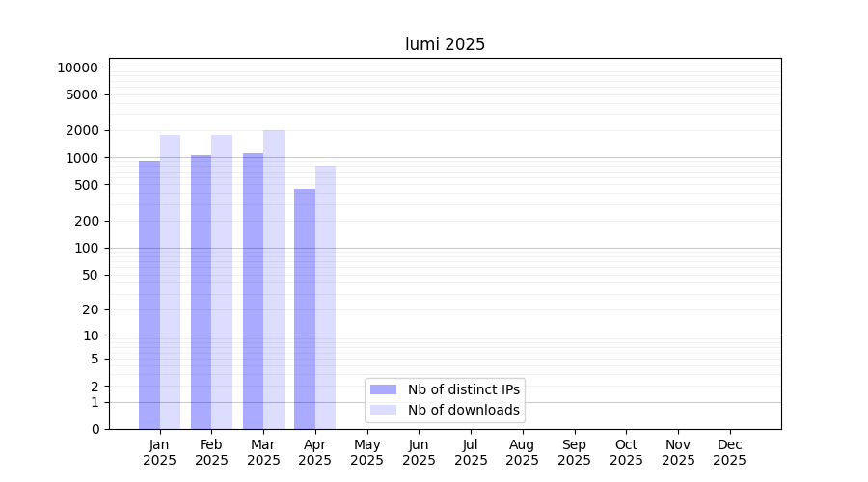Image resolution: width=868 pixels, height=482 pixels.
Task: Select the 'Aug 2025' x-axis label
Action: pos(523,452)
